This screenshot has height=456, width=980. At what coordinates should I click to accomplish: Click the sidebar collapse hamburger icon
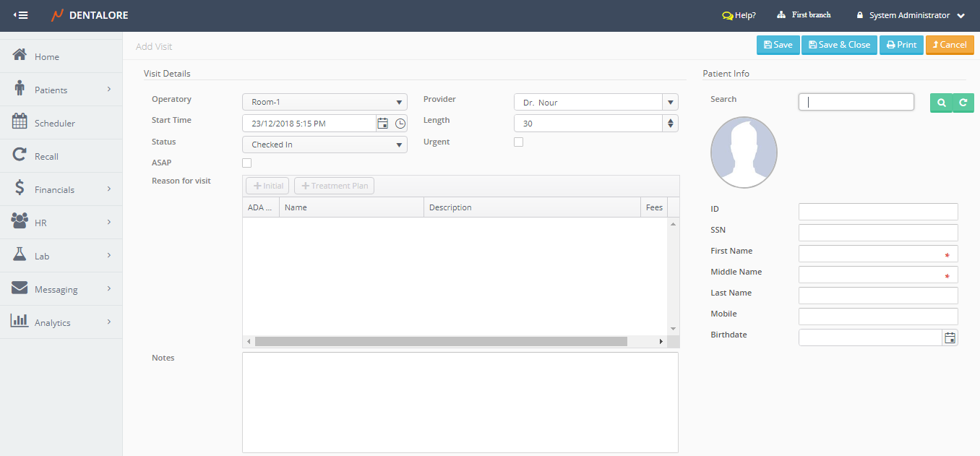click(21, 15)
